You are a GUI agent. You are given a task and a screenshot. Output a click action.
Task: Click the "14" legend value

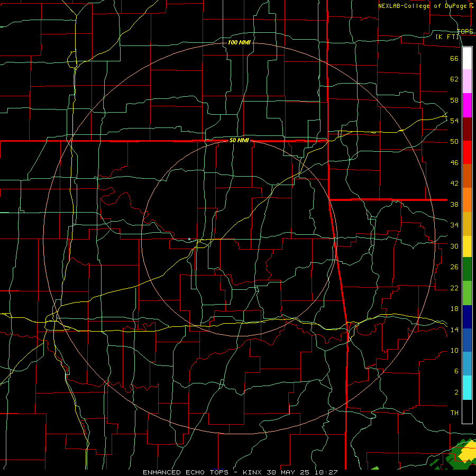[x=454, y=329]
